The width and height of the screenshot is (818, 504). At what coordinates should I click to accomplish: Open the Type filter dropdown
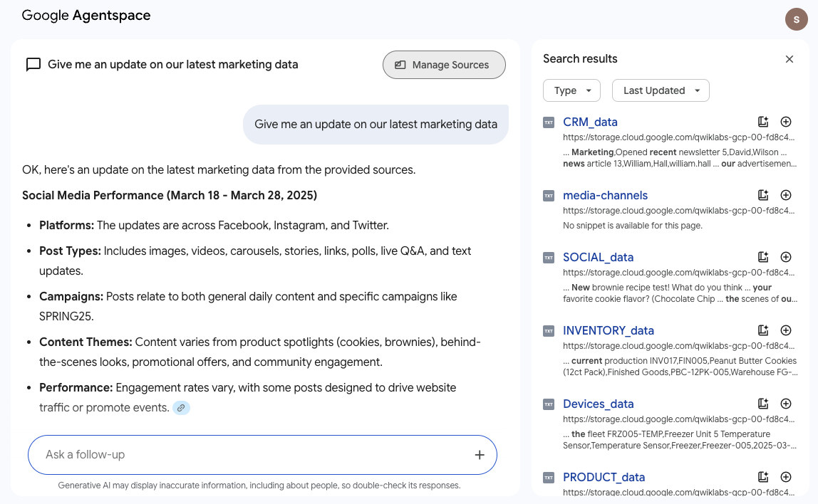(x=571, y=90)
